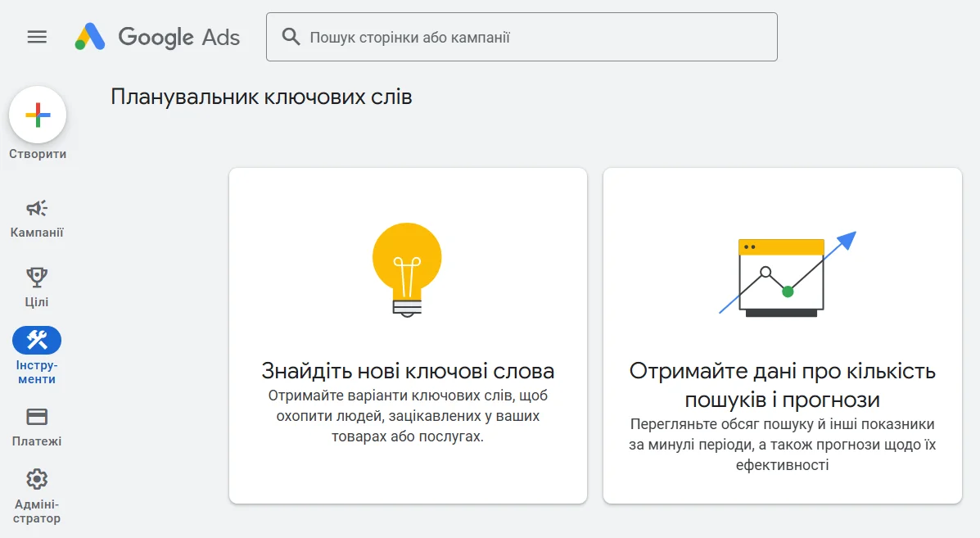Click the magnifier icon in search bar
This screenshot has width=980, height=538.
(291, 37)
